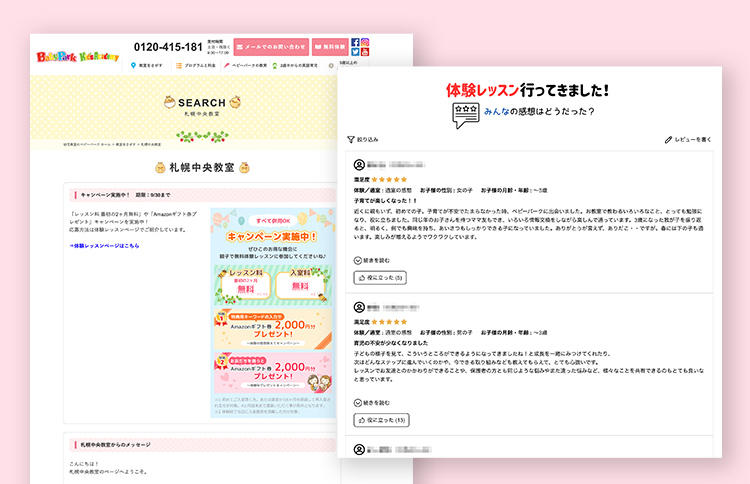Click the BabyPark Kids Academy logo

pyautogui.click(x=77, y=56)
